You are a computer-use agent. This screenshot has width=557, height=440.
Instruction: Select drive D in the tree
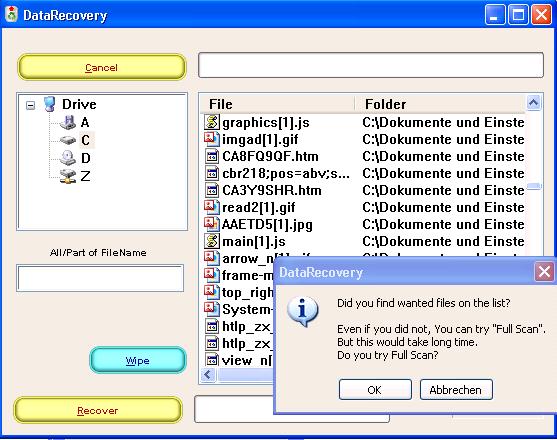pos(86,158)
